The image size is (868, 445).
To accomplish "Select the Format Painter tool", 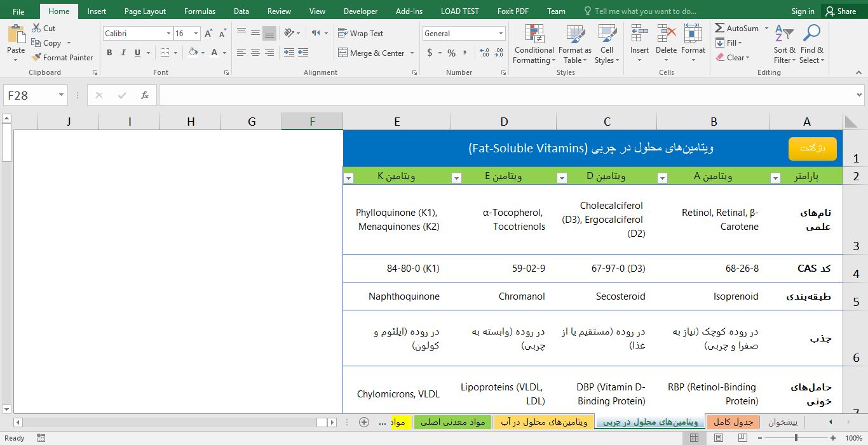I will [62, 57].
